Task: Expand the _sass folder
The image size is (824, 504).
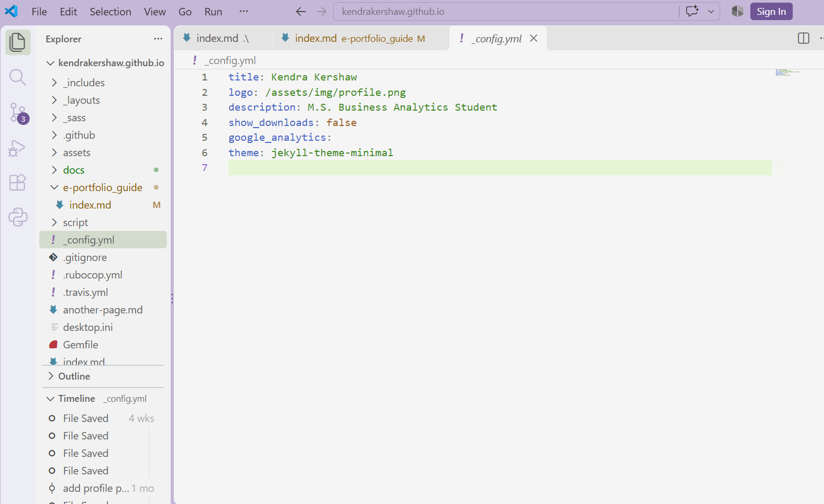Action: click(x=103, y=118)
